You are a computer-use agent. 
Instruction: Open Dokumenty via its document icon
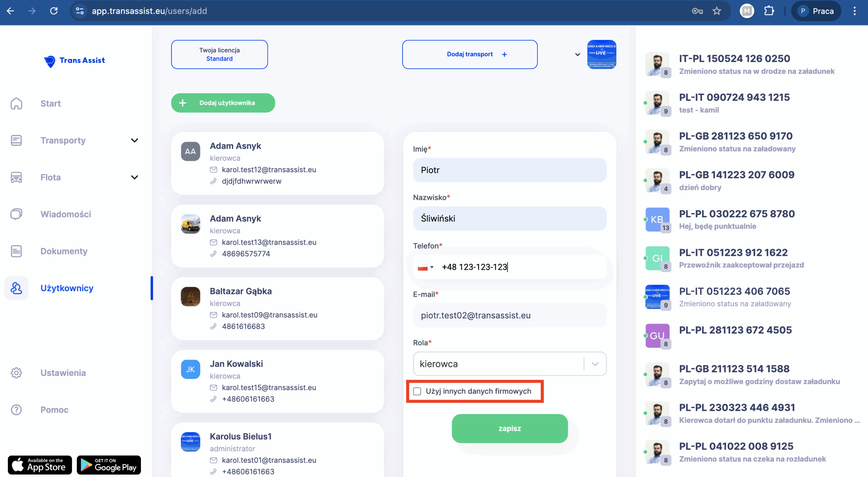point(16,251)
